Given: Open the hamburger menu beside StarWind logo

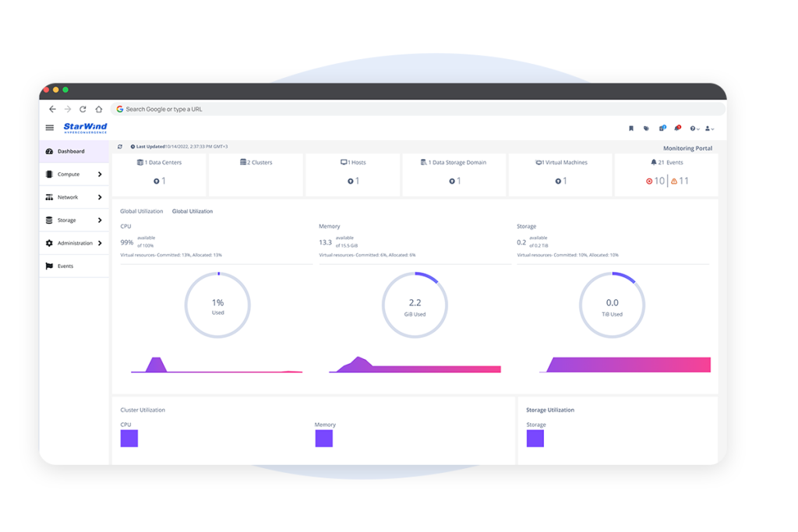Looking at the screenshot, I should click(x=49, y=128).
